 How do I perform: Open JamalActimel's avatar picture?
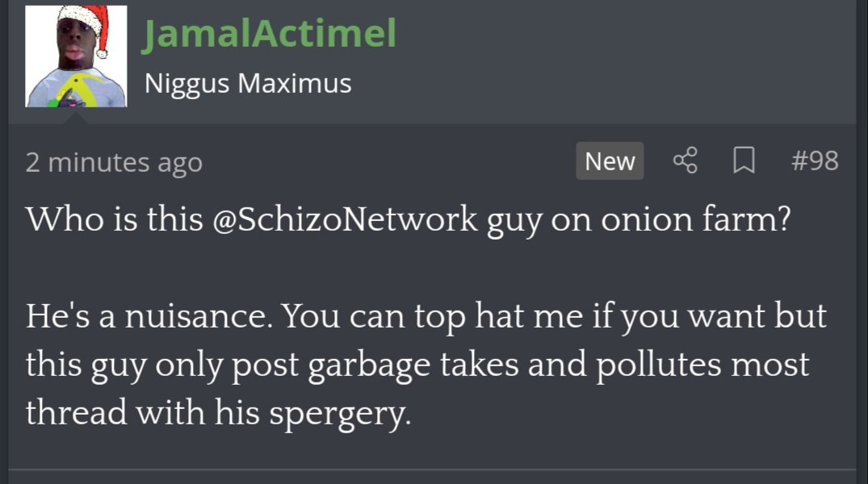point(76,56)
